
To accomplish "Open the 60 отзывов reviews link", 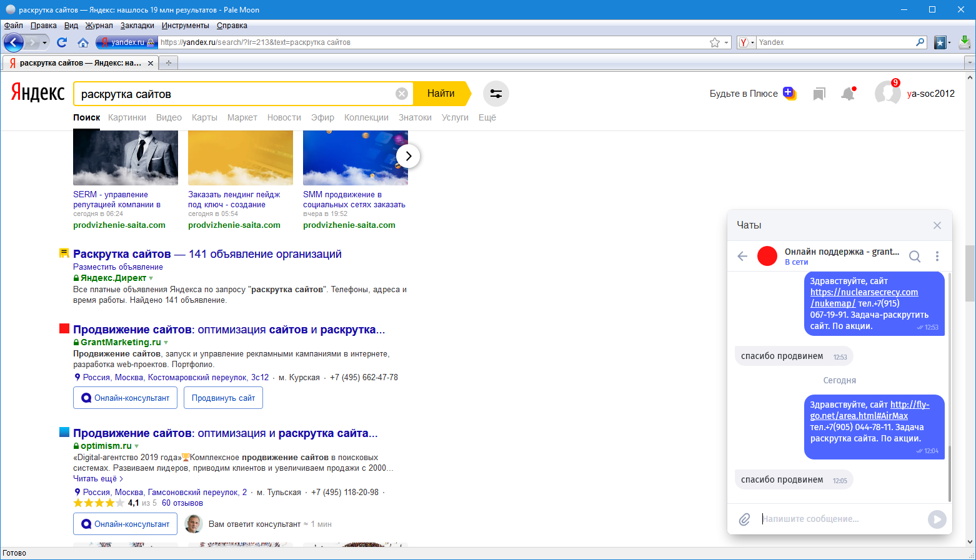I will tap(182, 503).
